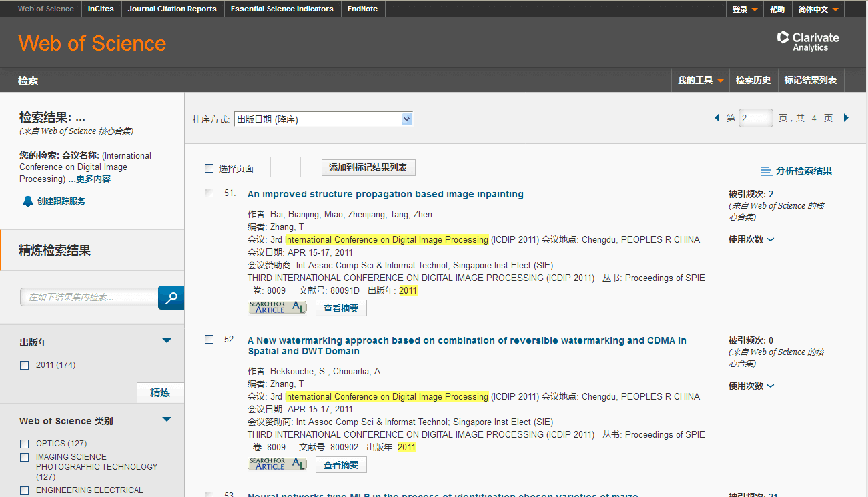Open the Simplified Chinese language dropdown
This screenshot has width=868, height=497.
(818, 9)
